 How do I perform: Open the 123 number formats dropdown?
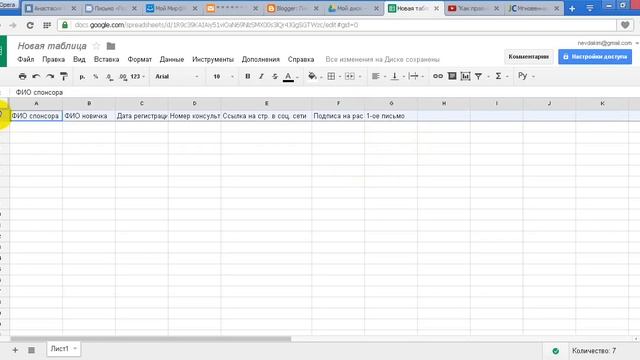click(x=138, y=76)
